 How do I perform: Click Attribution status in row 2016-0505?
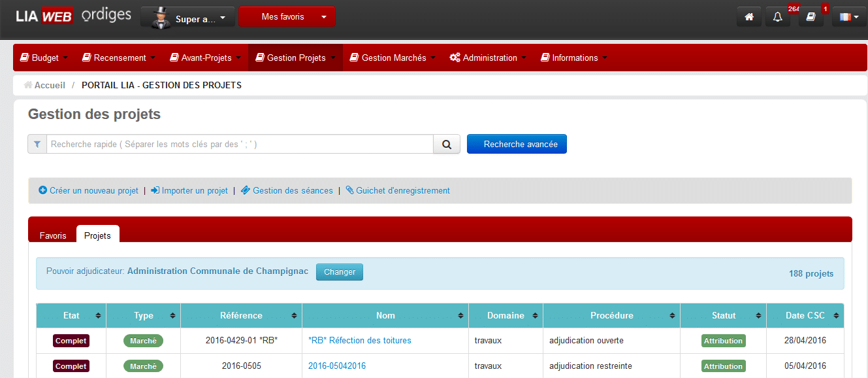click(724, 366)
